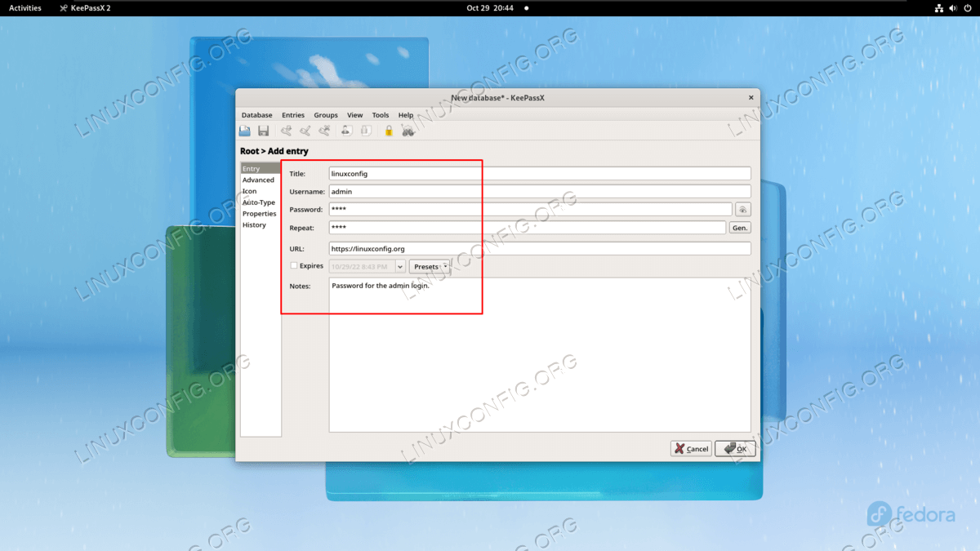This screenshot has width=980, height=551.
Task: Close the KeePassX window
Action: click(751, 97)
